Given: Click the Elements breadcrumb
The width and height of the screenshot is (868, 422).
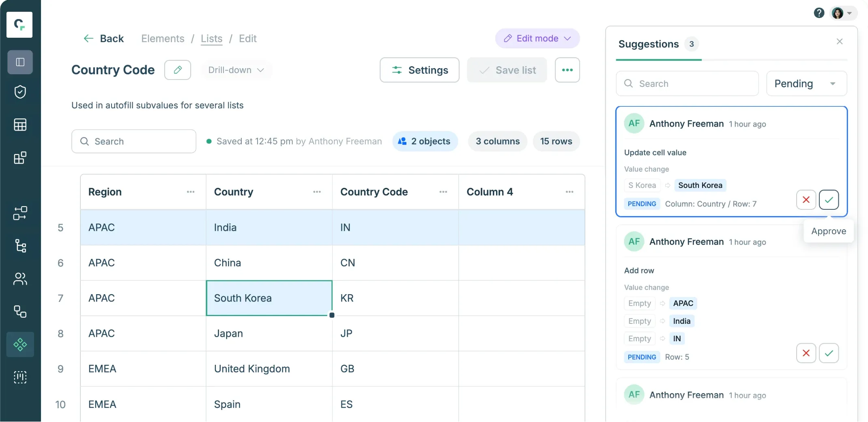Looking at the screenshot, I should click(163, 39).
